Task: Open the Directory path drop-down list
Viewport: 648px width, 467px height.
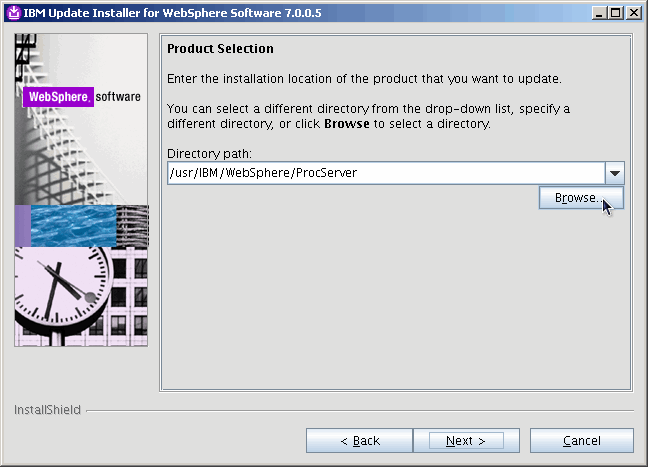Action: point(615,173)
